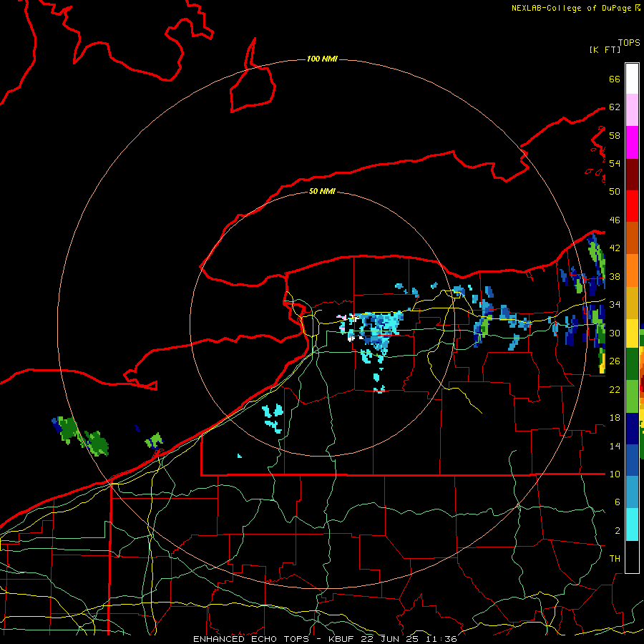The height and width of the screenshot is (644, 644).
Task: Click the 66 value on the scale
Action: click(615, 79)
